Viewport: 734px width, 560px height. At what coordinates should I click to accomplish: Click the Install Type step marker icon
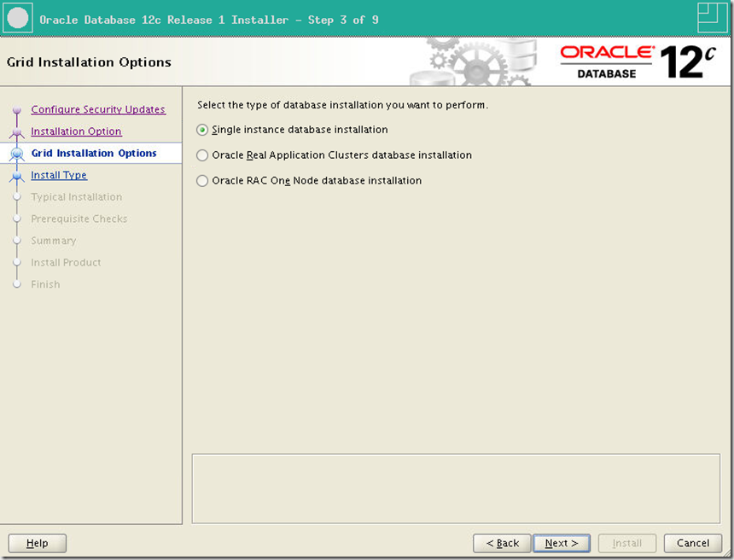pyautogui.click(x=17, y=176)
